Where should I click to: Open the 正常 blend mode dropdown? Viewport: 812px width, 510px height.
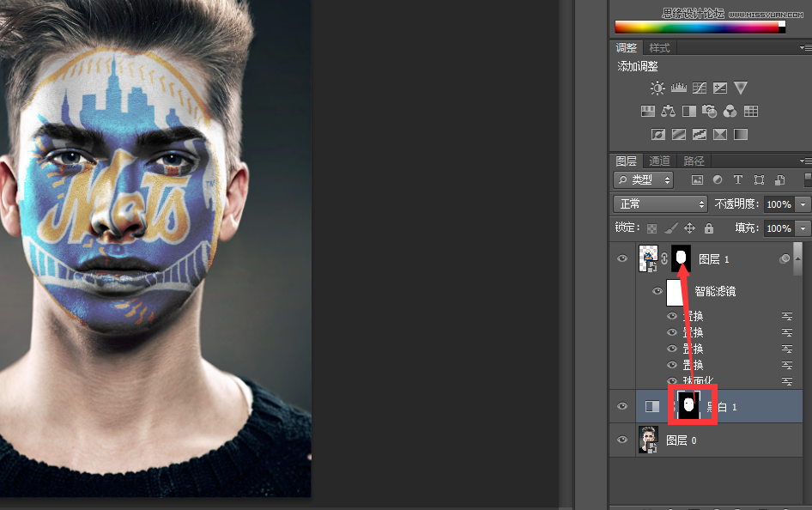click(660, 204)
